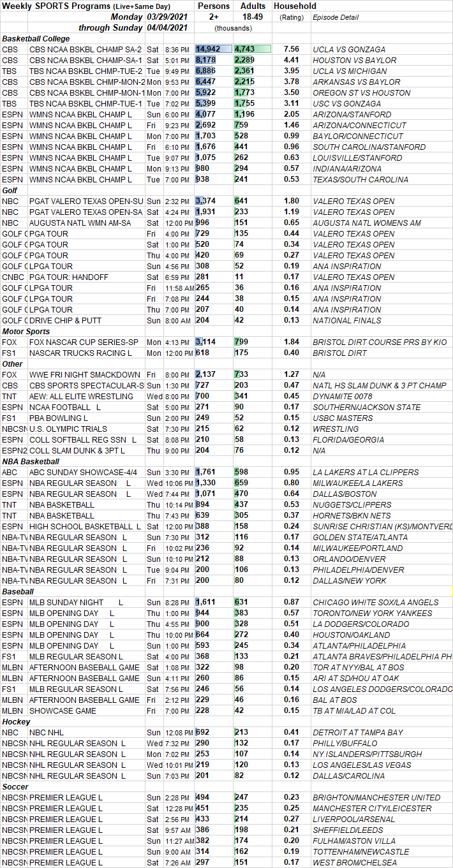Click the 'PHILLY/BUFFALO' episode cell

[345, 743]
